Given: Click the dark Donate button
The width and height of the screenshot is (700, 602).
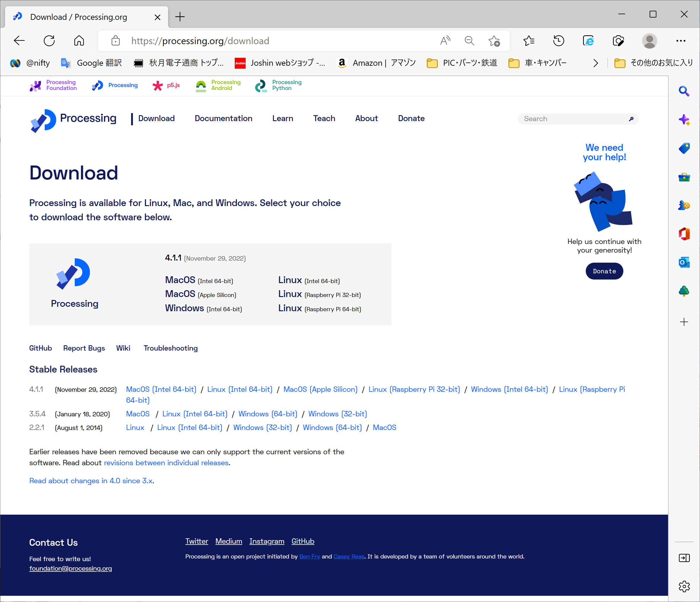Looking at the screenshot, I should (x=604, y=271).
